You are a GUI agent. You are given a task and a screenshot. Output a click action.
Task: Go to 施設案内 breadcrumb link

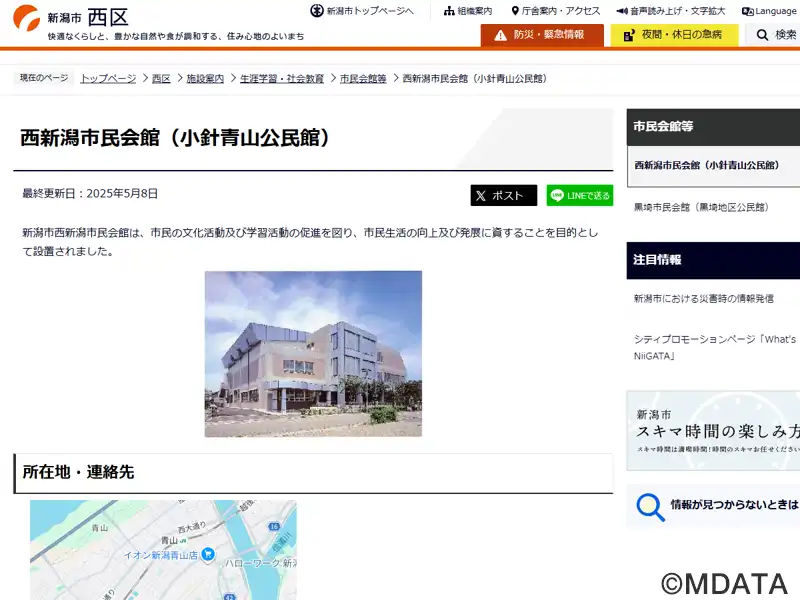[205, 79]
